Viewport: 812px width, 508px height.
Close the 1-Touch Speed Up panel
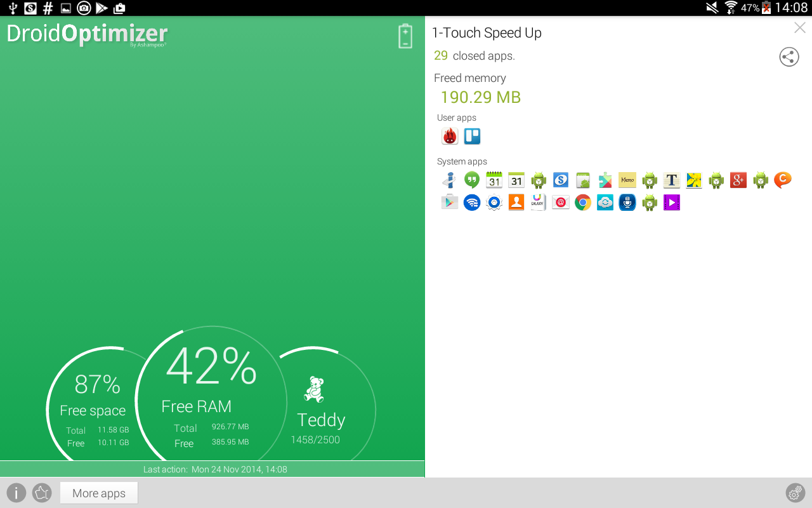800,28
